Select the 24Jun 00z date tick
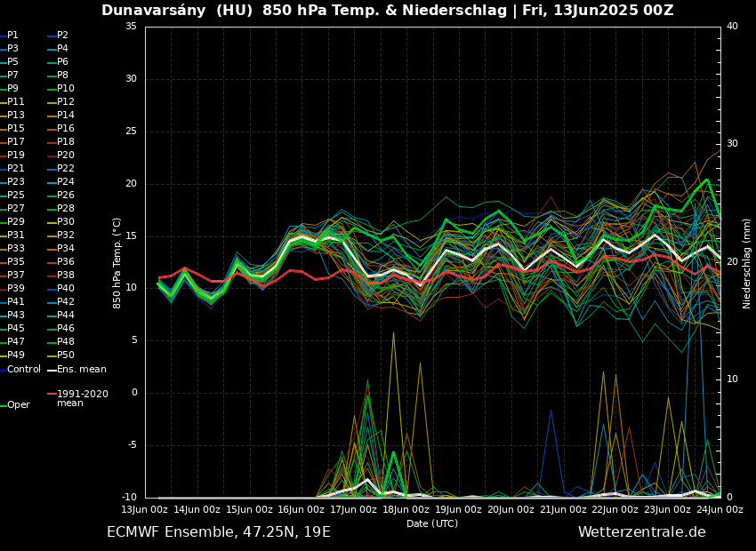 click(x=720, y=510)
